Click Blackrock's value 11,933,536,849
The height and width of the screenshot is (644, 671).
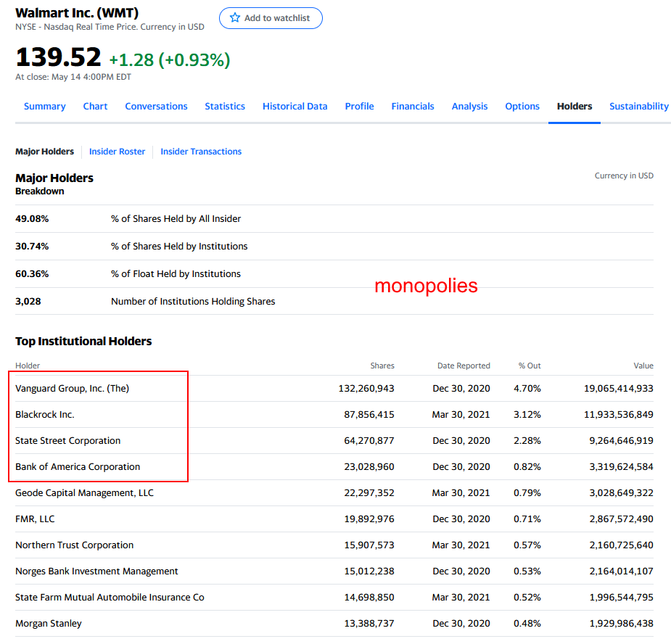tap(618, 415)
